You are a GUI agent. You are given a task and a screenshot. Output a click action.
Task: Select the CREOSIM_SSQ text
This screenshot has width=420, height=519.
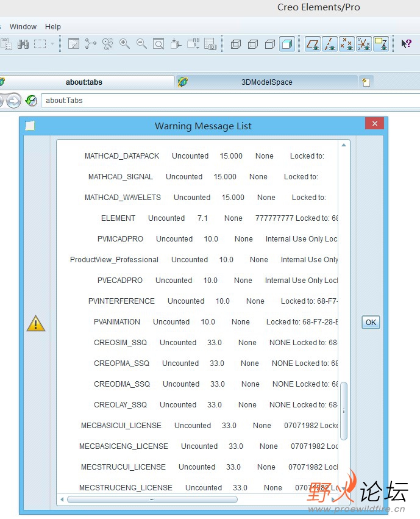(x=120, y=343)
